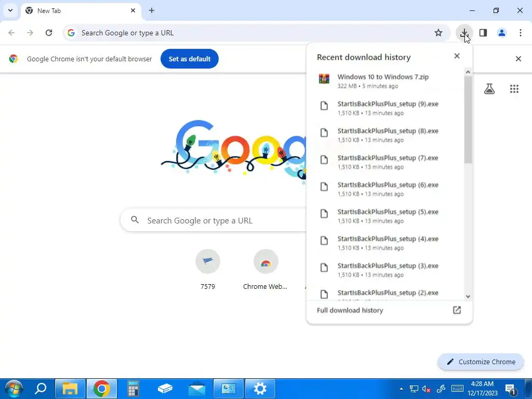Click the WinRAR icon of the zip download
This screenshot has height=399, width=532.
click(324, 79)
